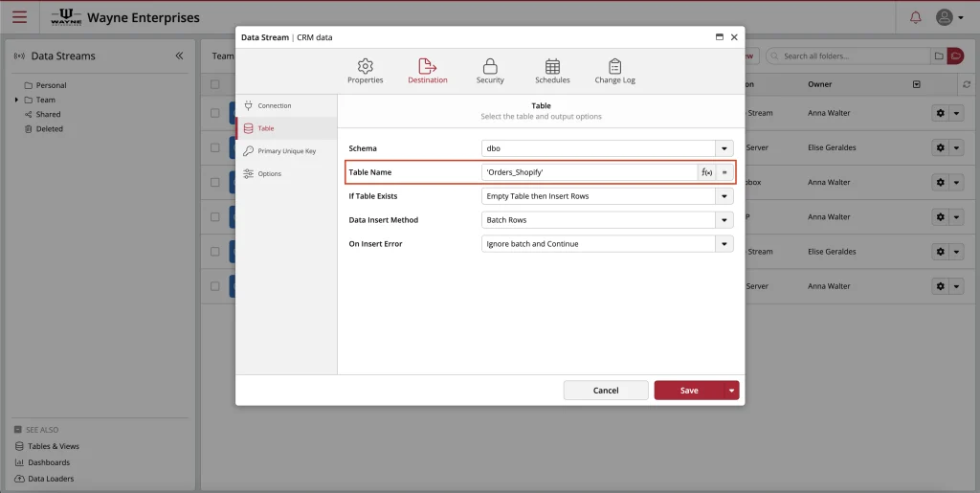The image size is (980, 493).
Task: Open the Schedules tab
Action: pyautogui.click(x=552, y=71)
